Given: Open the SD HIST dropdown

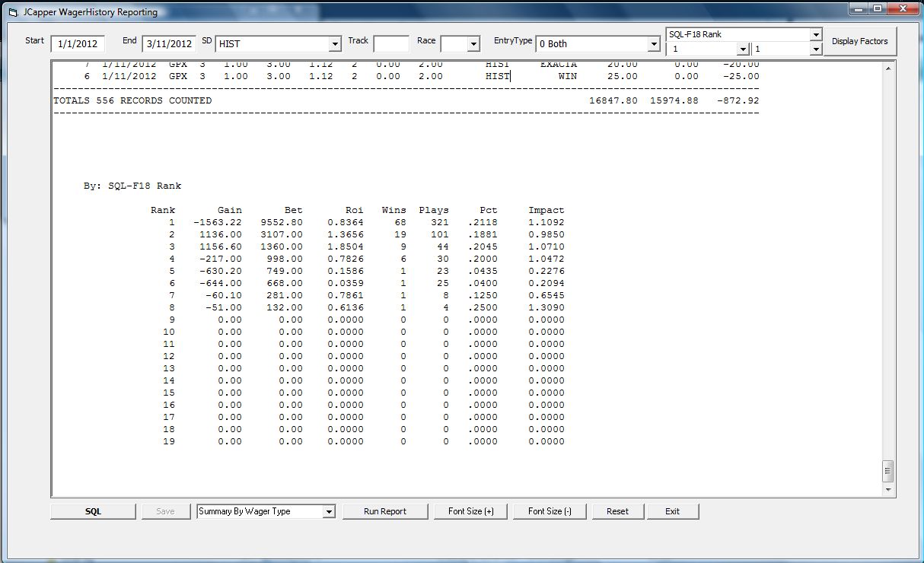Looking at the screenshot, I should (x=334, y=44).
